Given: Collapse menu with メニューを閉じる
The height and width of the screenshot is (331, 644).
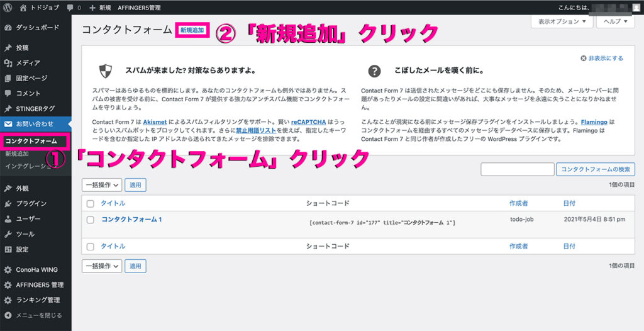Looking at the screenshot, I should pos(33,315).
